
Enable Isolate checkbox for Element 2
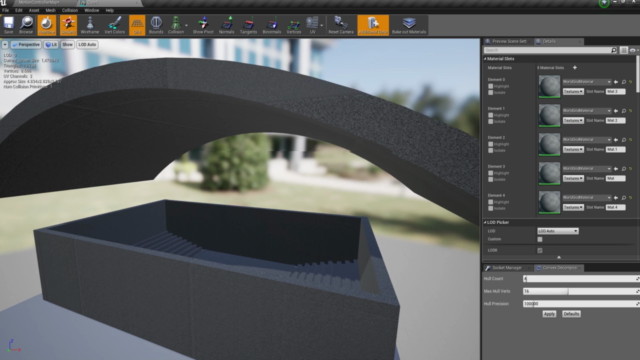point(491,151)
